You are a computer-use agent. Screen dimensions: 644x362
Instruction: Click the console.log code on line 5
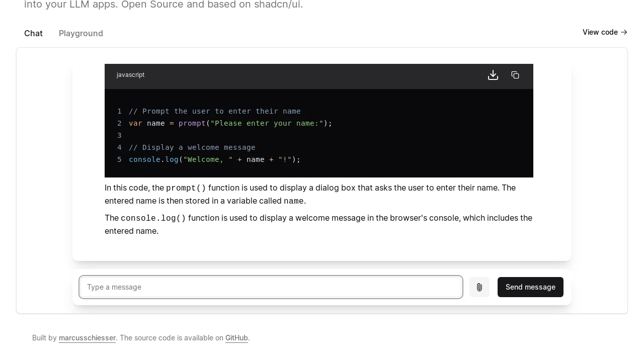click(x=214, y=159)
